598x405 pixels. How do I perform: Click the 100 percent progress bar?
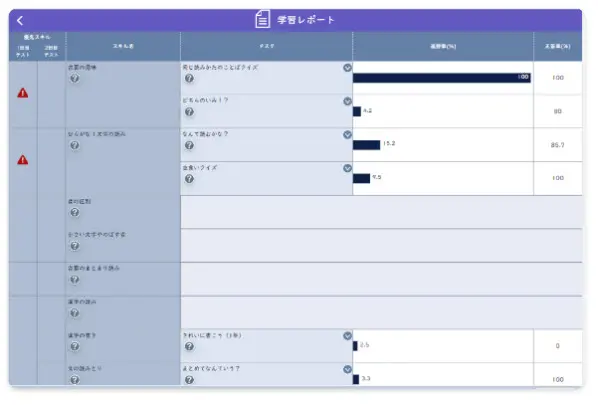point(442,78)
